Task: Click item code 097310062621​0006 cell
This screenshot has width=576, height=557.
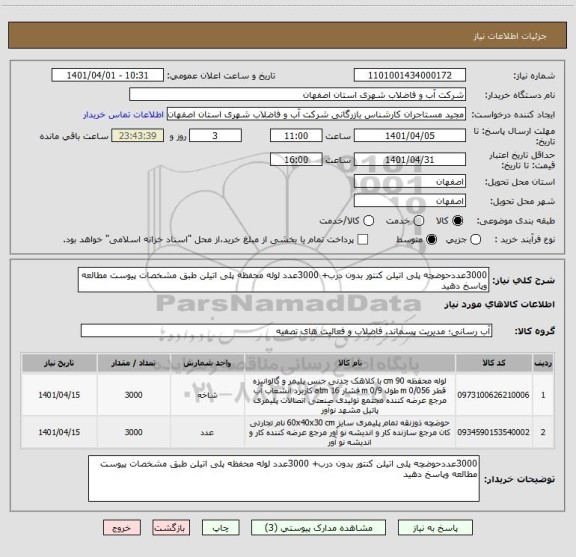Action: tap(493, 395)
